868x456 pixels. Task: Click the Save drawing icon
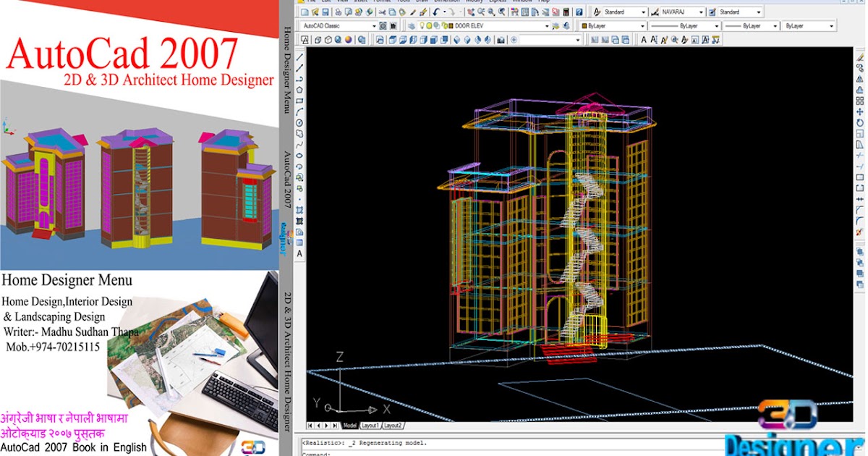(325, 12)
